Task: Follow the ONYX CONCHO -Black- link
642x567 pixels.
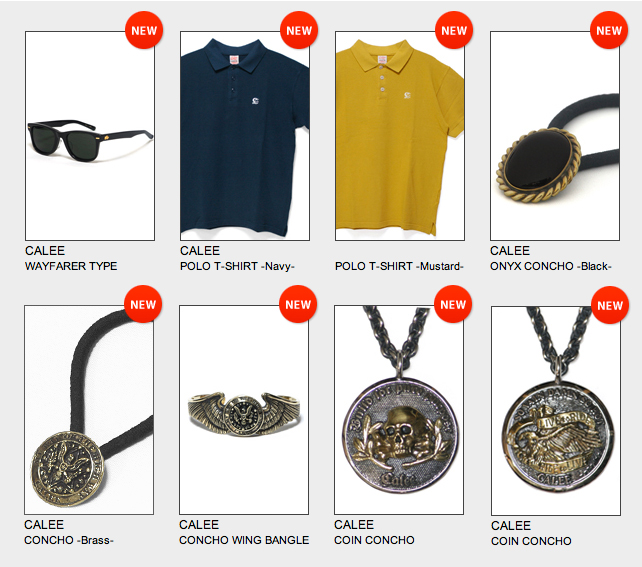Action: pos(551,266)
